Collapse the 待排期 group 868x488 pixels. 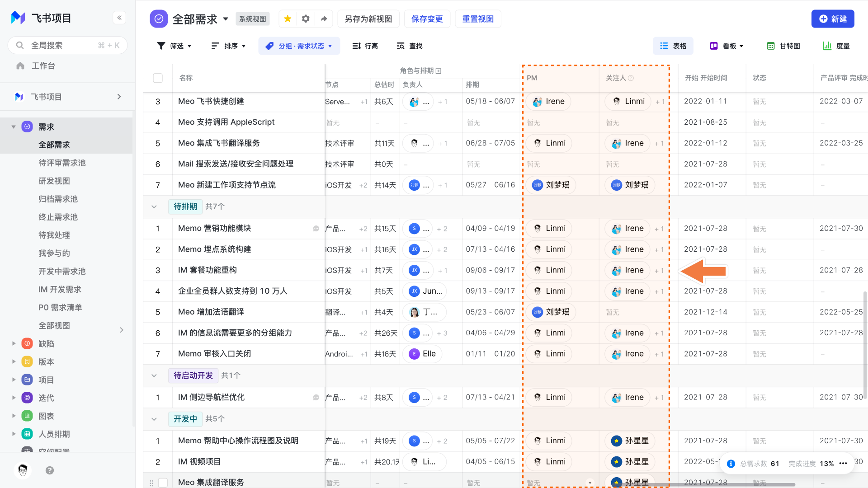[x=154, y=207]
